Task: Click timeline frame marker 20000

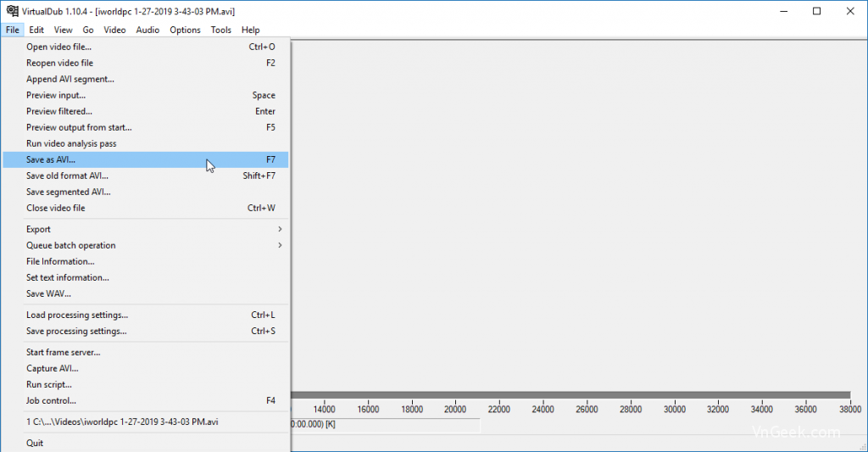Action: (455, 410)
